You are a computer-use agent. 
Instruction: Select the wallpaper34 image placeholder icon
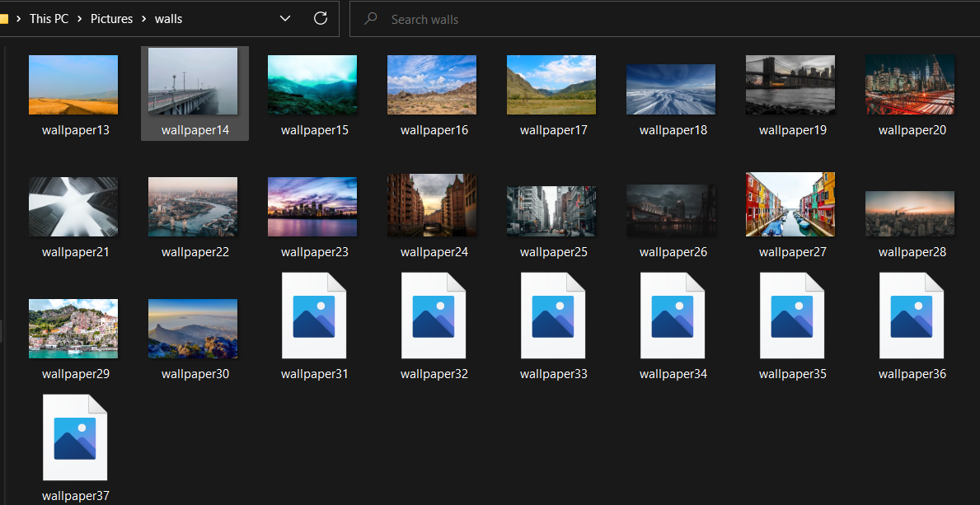point(673,316)
